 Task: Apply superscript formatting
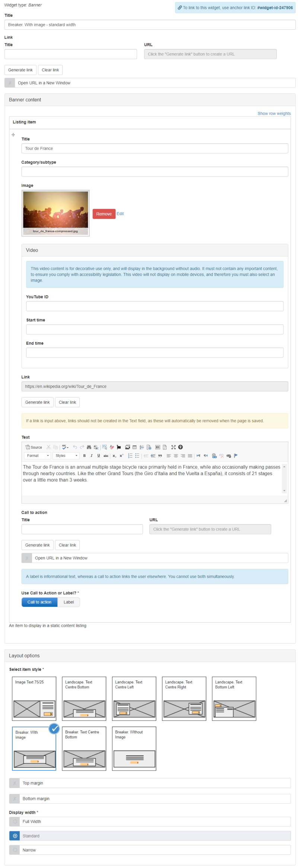pyautogui.click(x=121, y=456)
